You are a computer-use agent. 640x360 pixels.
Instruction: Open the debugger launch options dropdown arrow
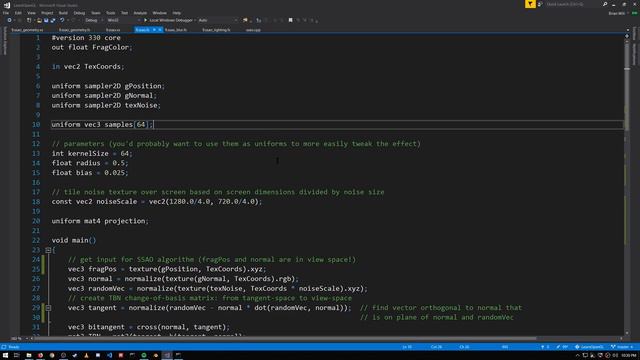(195, 20)
